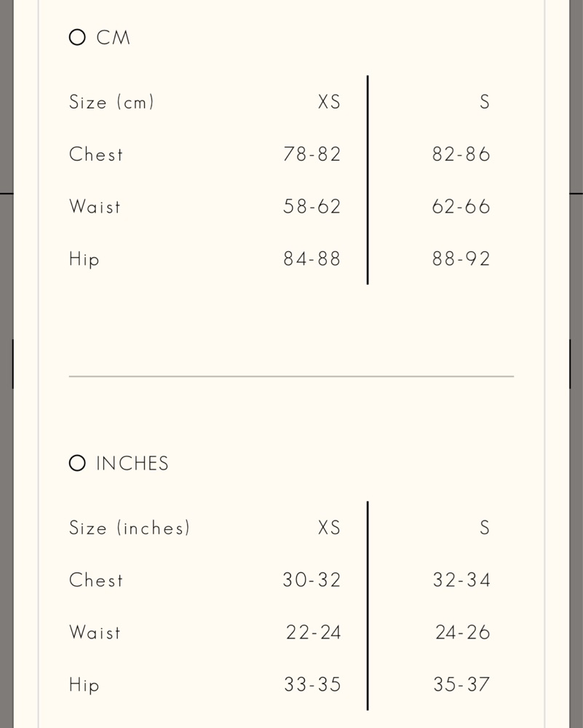Screen dimensions: 583x728
Task: Click S hip value 35-37
Action: [x=461, y=684]
